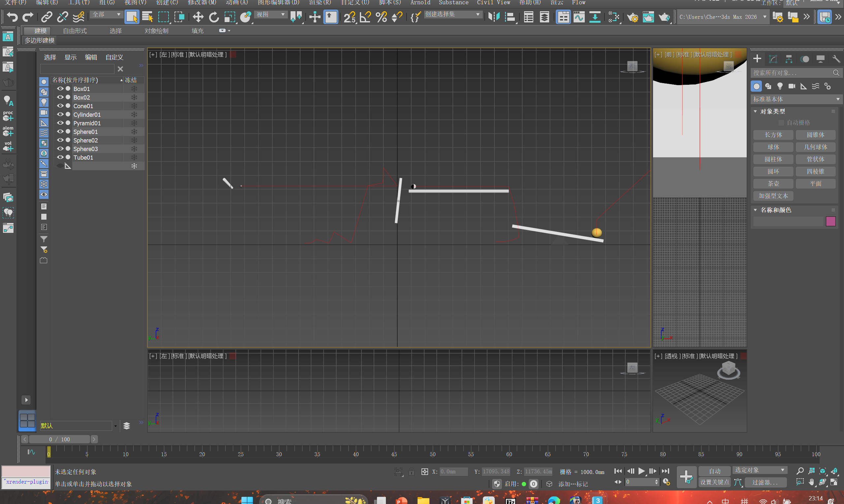The height and width of the screenshot is (504, 844).
Task: Toggle the Auto Key 自动 button
Action: tap(714, 471)
